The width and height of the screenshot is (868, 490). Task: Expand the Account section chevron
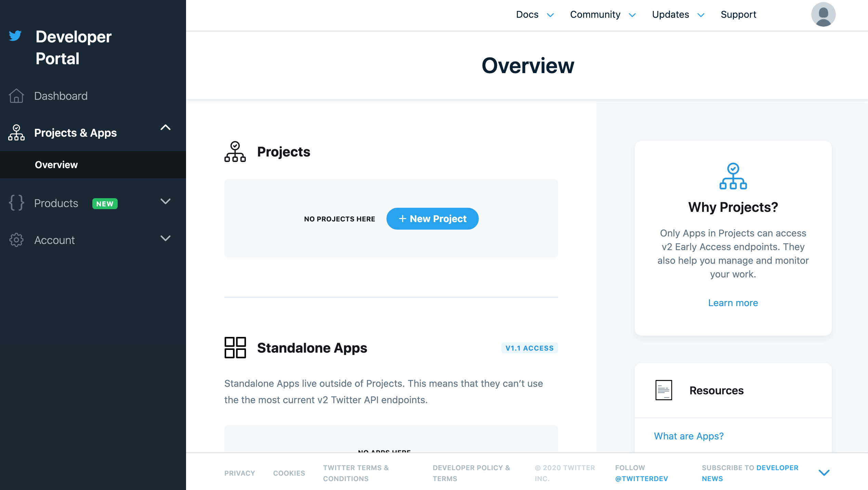166,238
